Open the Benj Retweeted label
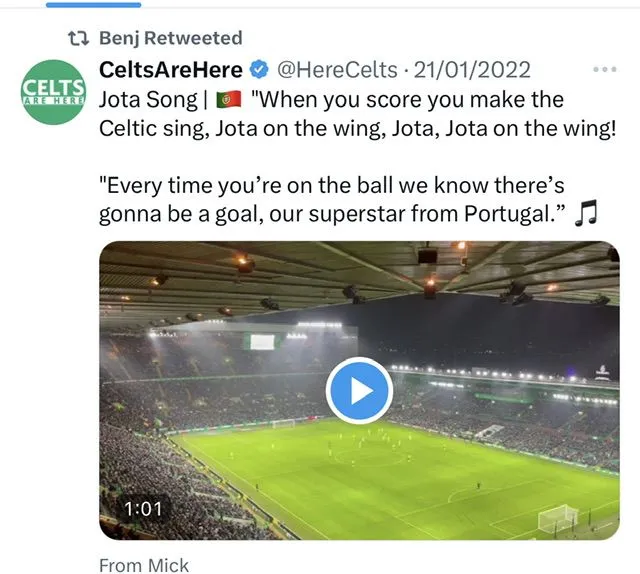The height and width of the screenshot is (574, 640). (171, 38)
